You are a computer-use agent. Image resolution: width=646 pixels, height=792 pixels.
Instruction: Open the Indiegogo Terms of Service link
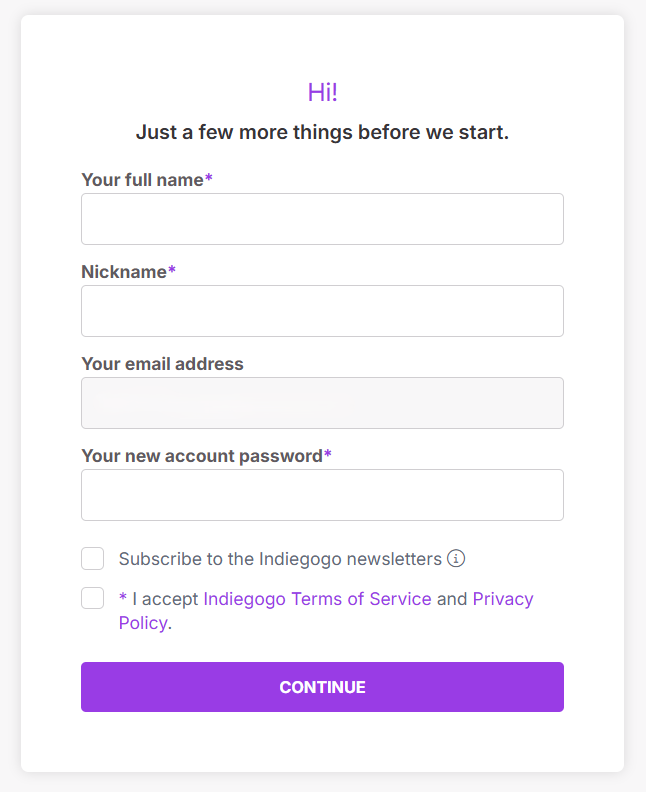click(317, 599)
